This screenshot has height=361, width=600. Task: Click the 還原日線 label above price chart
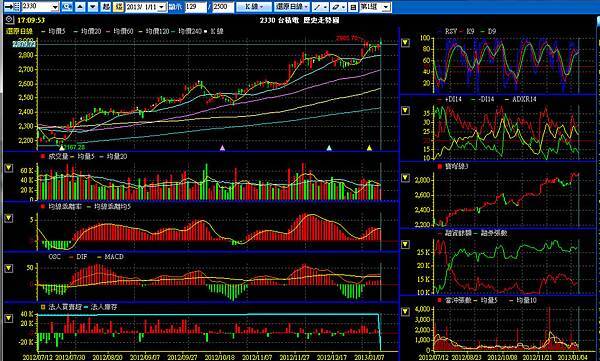pos(20,31)
